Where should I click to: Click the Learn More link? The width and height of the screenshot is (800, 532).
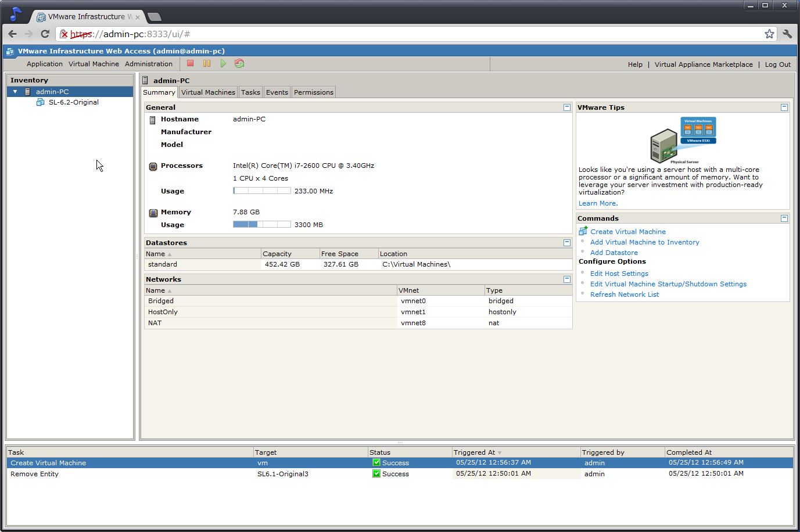[598, 203]
